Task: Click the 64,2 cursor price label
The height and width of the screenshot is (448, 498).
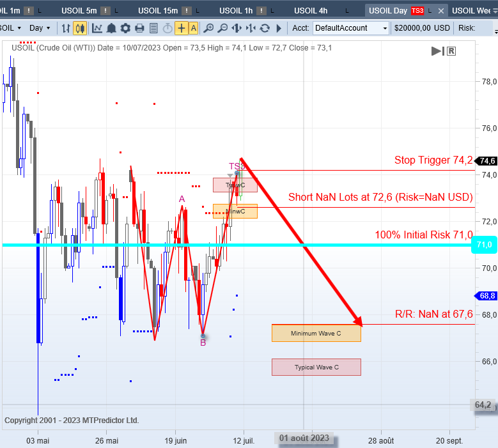Action: [x=483, y=405]
